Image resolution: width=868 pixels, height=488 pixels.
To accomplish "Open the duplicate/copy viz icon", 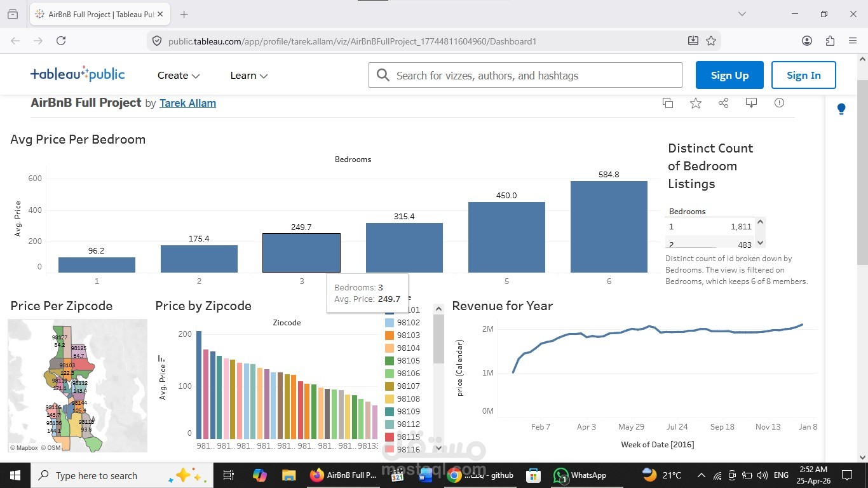I will point(668,103).
